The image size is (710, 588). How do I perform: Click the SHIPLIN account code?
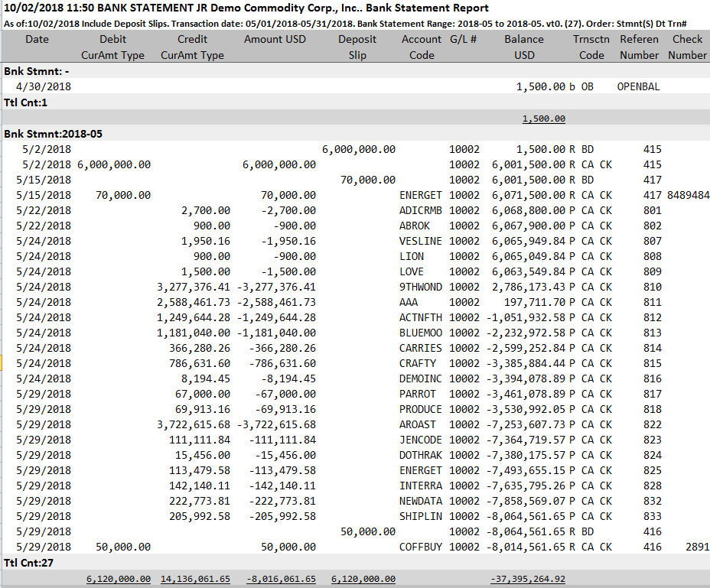pyautogui.click(x=420, y=516)
